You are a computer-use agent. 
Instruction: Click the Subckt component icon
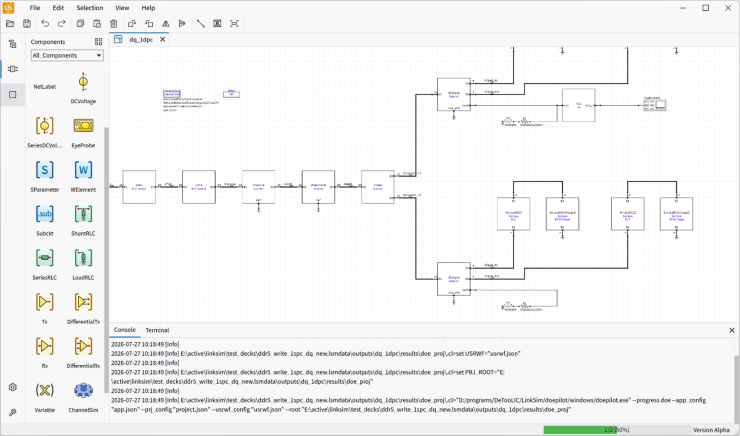point(44,214)
